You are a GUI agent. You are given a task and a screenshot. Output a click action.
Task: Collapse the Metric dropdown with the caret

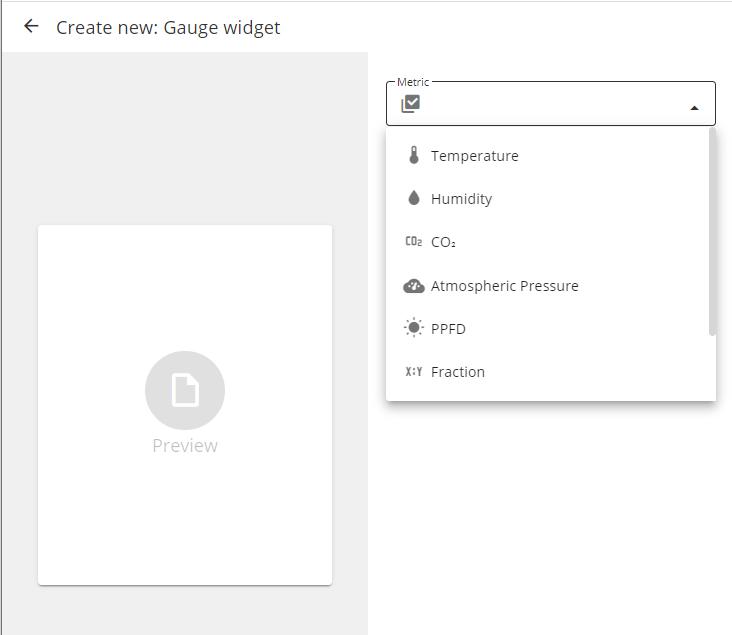pyautogui.click(x=694, y=108)
